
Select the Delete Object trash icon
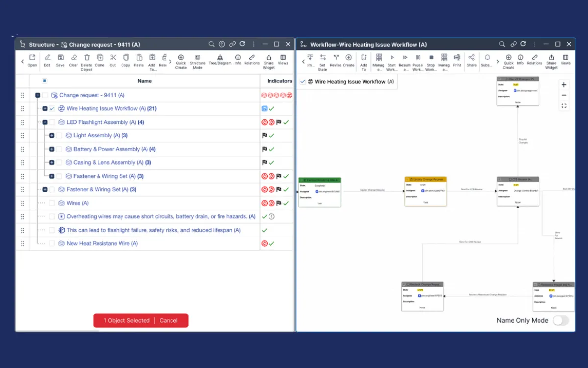(87, 58)
